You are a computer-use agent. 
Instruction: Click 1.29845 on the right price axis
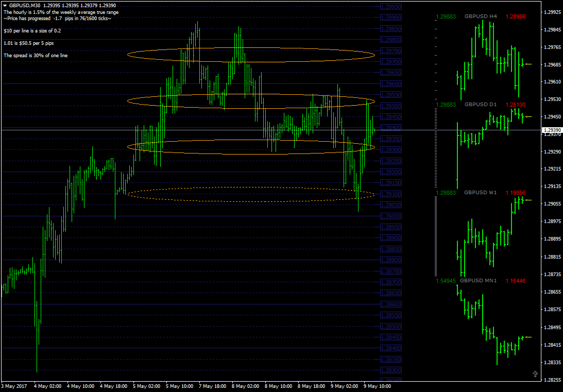coord(552,30)
